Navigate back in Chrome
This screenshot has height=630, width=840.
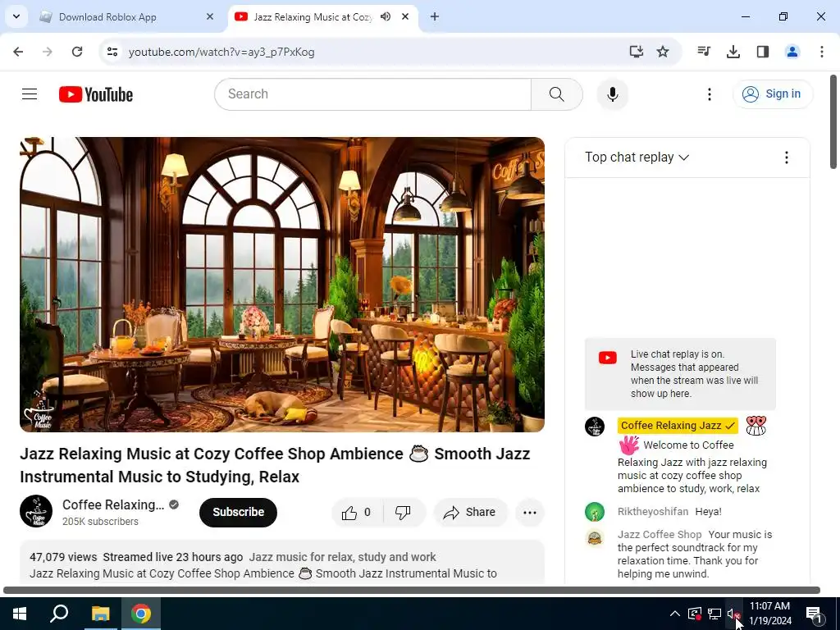(18, 52)
